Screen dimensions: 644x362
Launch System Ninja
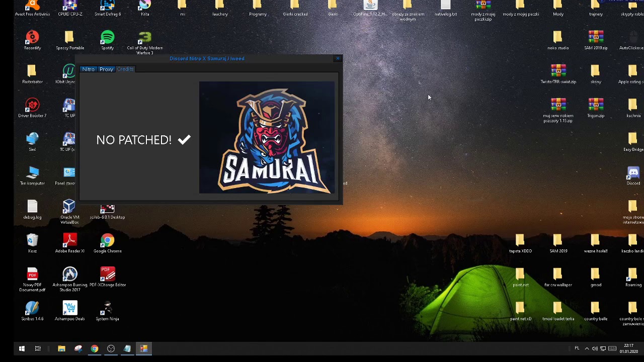[x=107, y=312]
